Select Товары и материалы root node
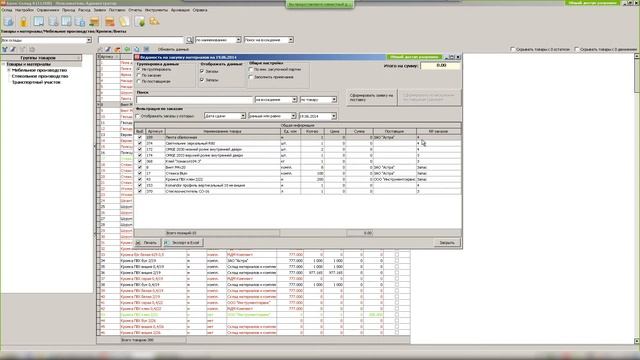 [x=29, y=64]
